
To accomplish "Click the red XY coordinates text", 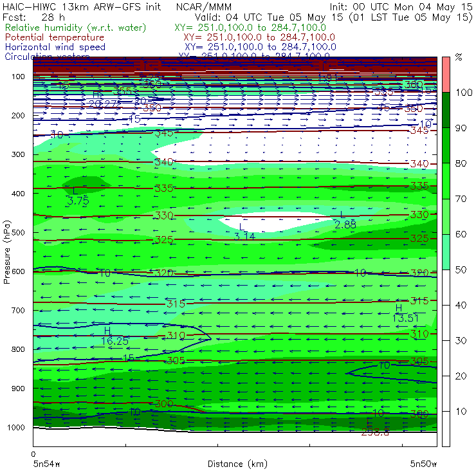I will coord(259,37).
